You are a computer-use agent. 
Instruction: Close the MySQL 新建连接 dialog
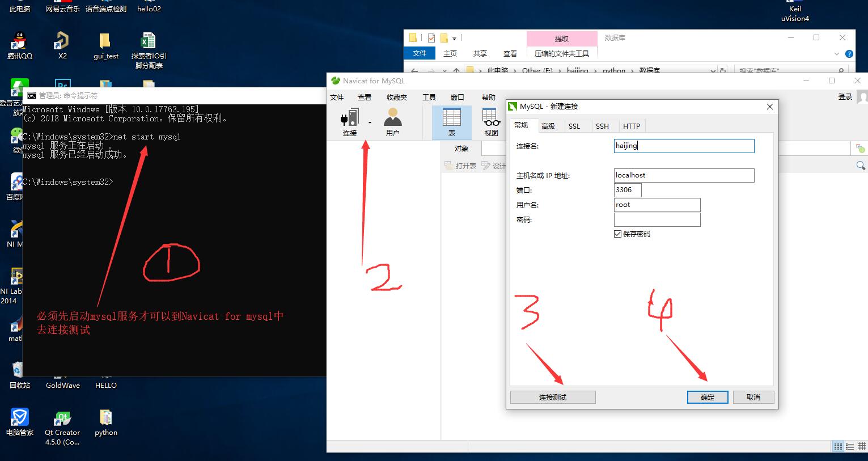tap(769, 107)
